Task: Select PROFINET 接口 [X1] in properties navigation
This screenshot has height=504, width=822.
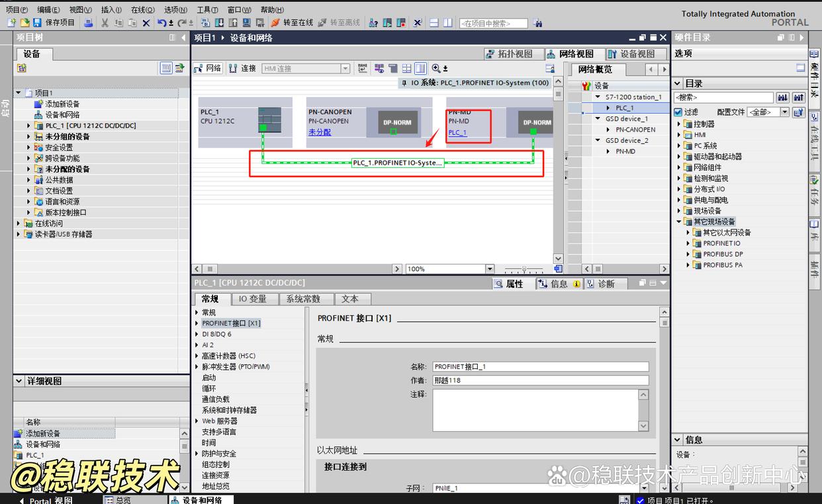Action: (x=231, y=323)
